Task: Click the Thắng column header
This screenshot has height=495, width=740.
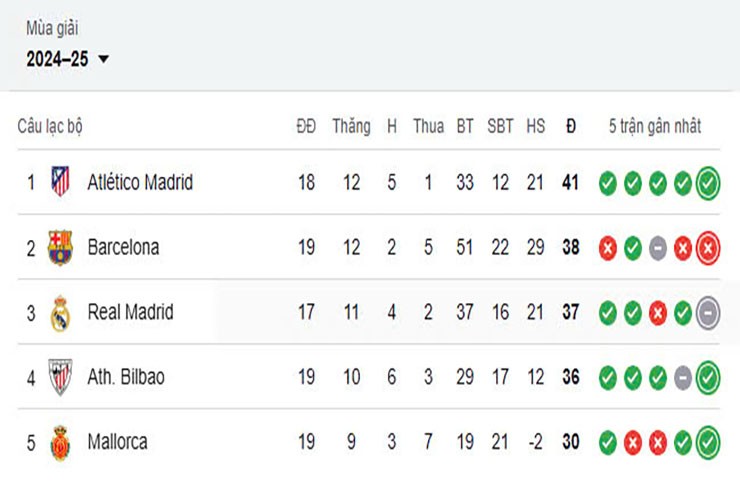Action: pyautogui.click(x=351, y=127)
